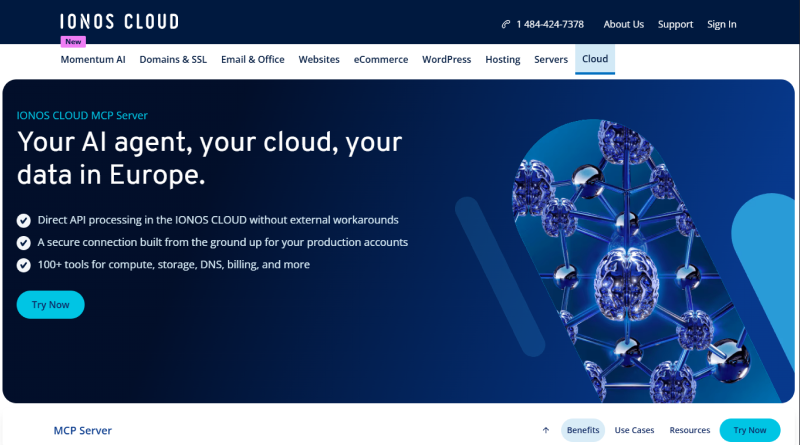Jump to the Benefits section
Screen dimensions: 800x445
[x=583, y=430]
